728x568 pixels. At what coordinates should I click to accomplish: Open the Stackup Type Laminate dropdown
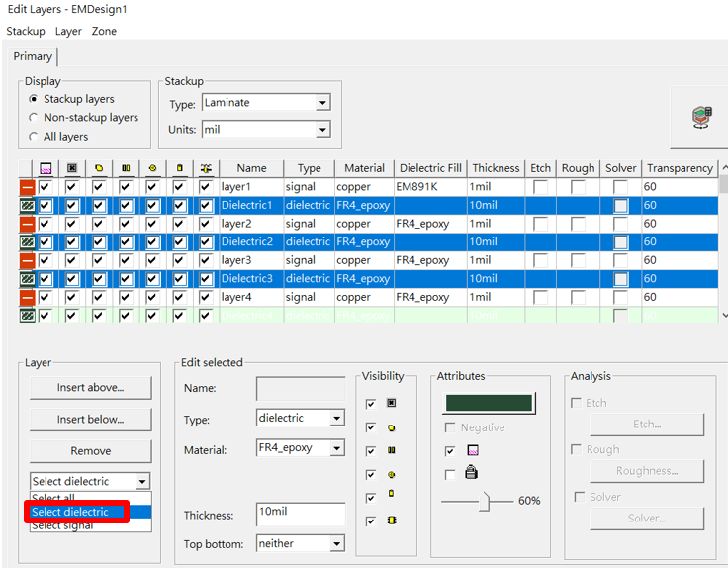(322, 102)
